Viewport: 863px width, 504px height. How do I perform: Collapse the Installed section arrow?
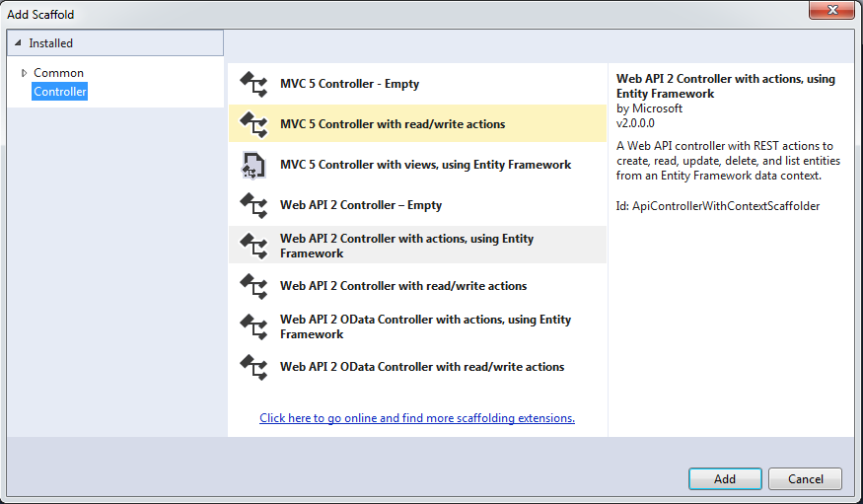pos(18,43)
